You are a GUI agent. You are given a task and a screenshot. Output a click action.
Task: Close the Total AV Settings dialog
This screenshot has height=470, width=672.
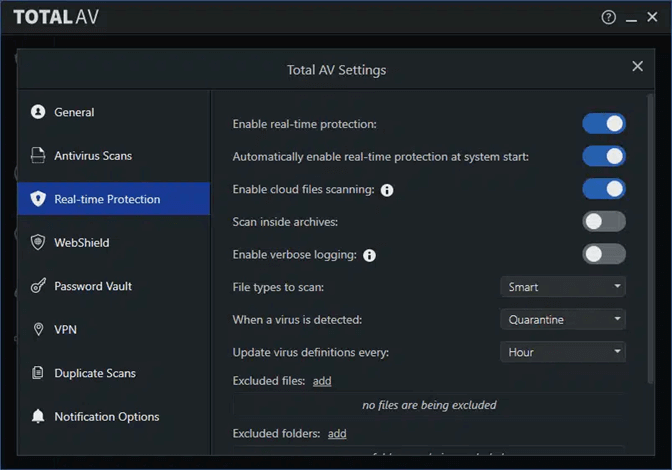pos(637,66)
